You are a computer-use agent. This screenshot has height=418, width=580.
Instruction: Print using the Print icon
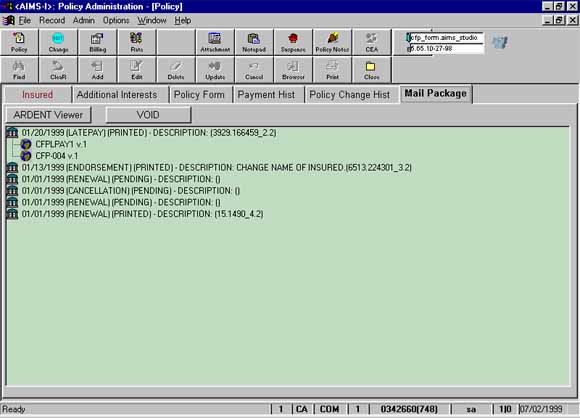(332, 70)
